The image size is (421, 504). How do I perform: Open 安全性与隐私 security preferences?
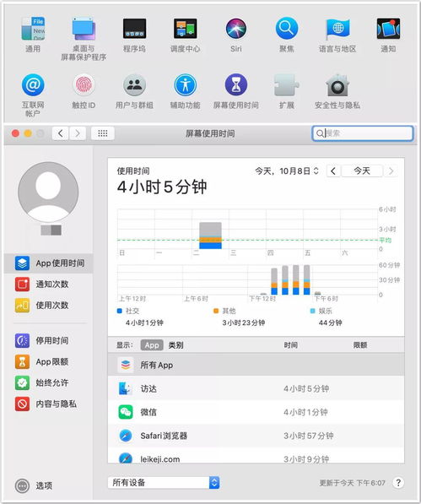point(337,85)
